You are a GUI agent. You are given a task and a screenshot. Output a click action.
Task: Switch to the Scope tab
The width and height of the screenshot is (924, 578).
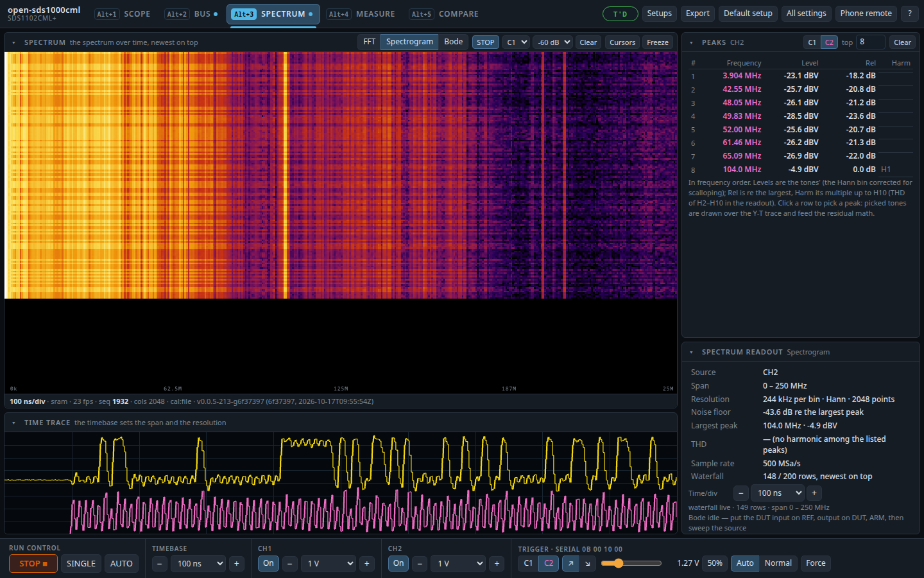click(123, 14)
